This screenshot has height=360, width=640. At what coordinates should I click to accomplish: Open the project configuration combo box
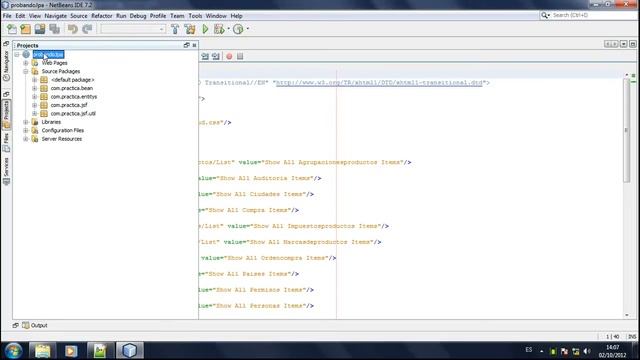[x=133, y=29]
